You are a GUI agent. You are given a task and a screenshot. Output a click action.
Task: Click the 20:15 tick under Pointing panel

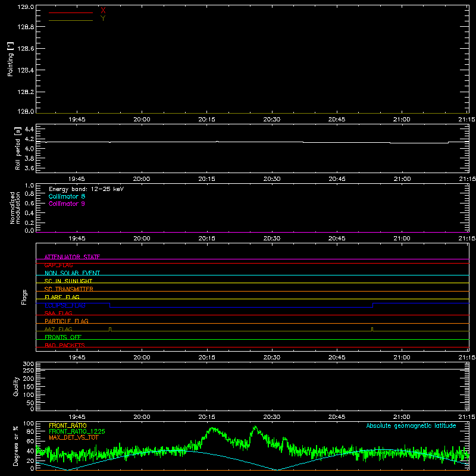pyautogui.click(x=206, y=120)
